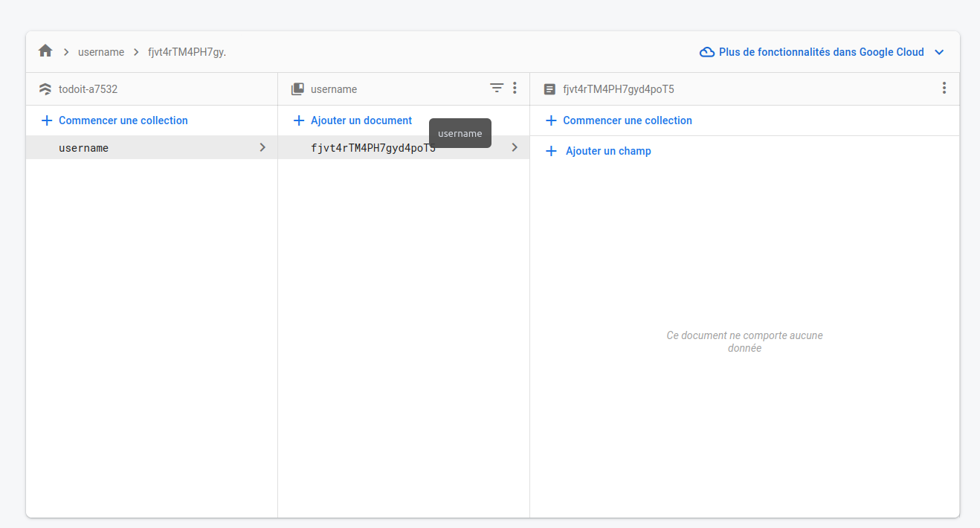Click the collection icon beside username panel header
Image resolution: width=980 pixels, height=528 pixels.
(x=297, y=88)
